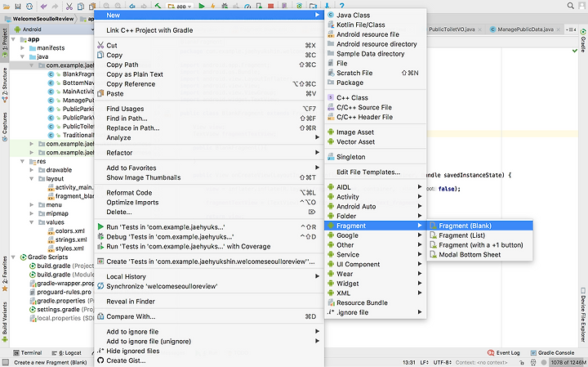The width and height of the screenshot is (588, 367).
Task: Collapse the layout folder arrow
Action: pos(32,179)
